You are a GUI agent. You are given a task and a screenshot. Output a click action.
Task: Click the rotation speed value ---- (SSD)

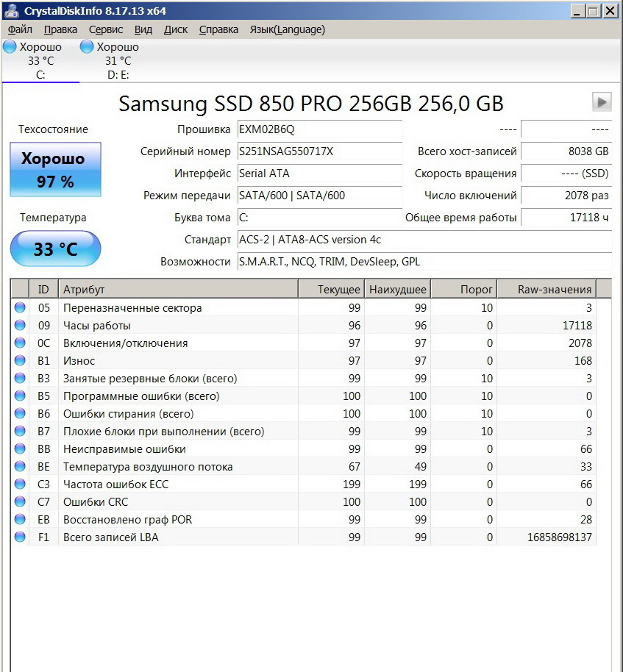click(x=566, y=174)
